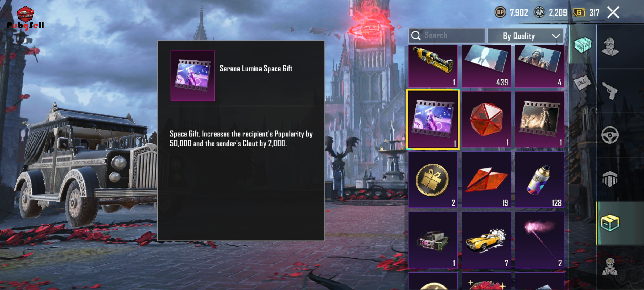Select the teal crate tab icon
644x290 pixels.
583,45
